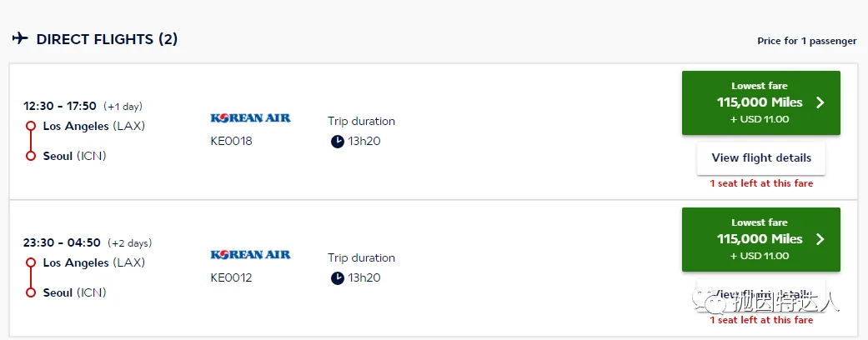Open View flight details for KE0012
The image size is (868, 340).
coord(761,295)
